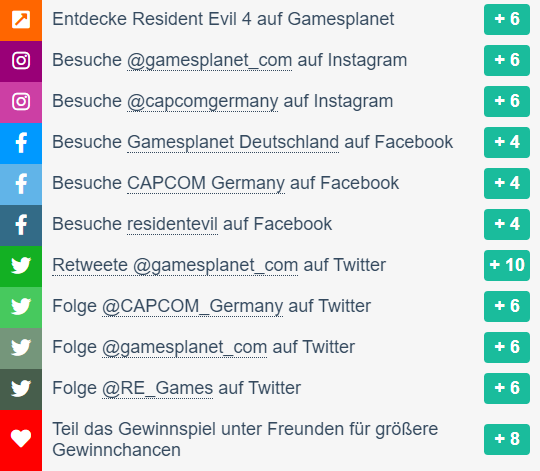Click the red heart share icon
The image size is (540, 471).
tap(21, 439)
